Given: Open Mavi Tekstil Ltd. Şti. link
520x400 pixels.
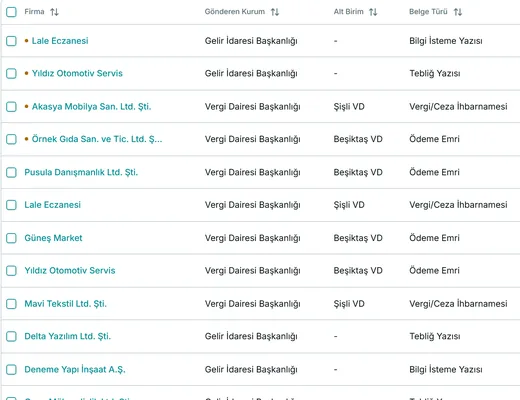Looking at the screenshot, I should [x=65, y=304].
